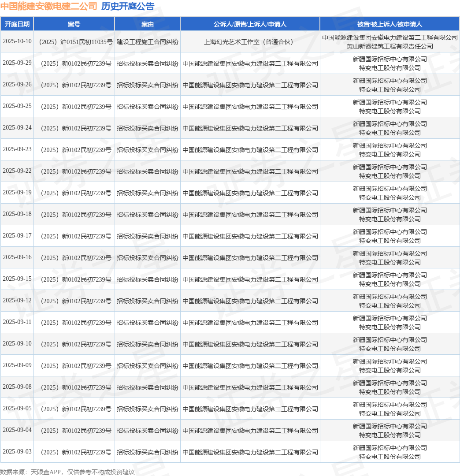Click 新疆国际招标中心有限公司 in the 2025-09-24 row
Screen dimensions: 460x476
390,124
